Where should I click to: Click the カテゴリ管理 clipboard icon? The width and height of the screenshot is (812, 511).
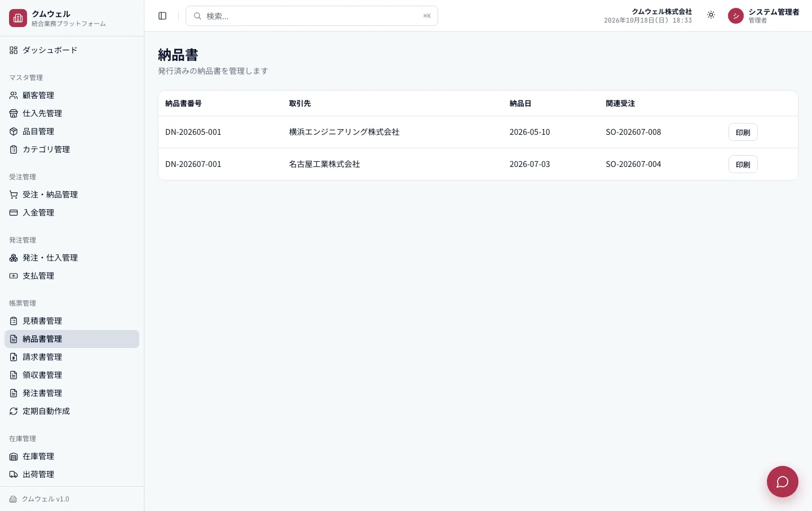click(14, 149)
